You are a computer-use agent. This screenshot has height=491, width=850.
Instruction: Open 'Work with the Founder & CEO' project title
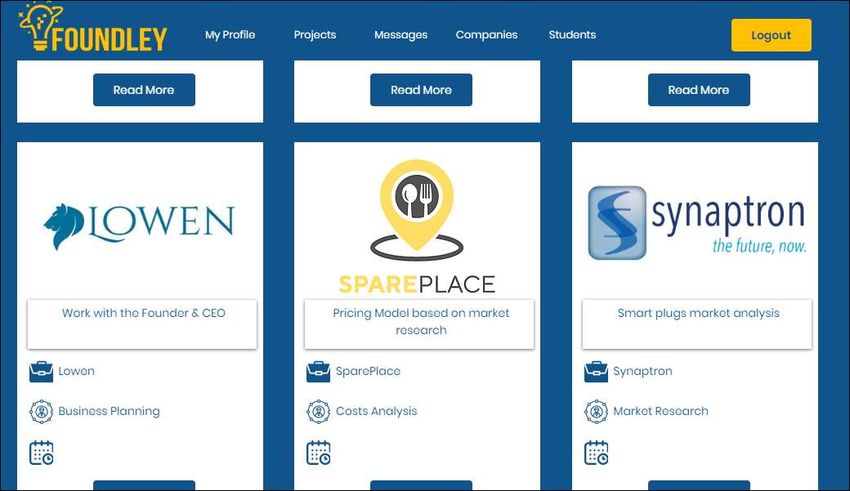[143, 313]
